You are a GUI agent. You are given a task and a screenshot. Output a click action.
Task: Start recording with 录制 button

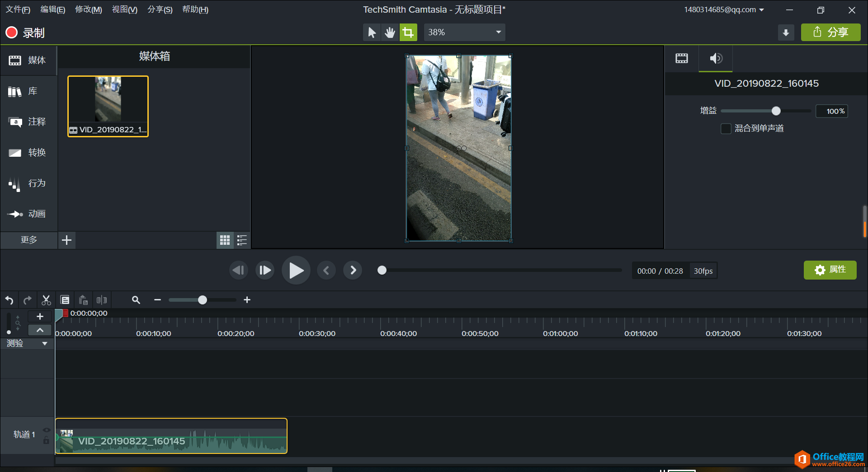pyautogui.click(x=25, y=33)
